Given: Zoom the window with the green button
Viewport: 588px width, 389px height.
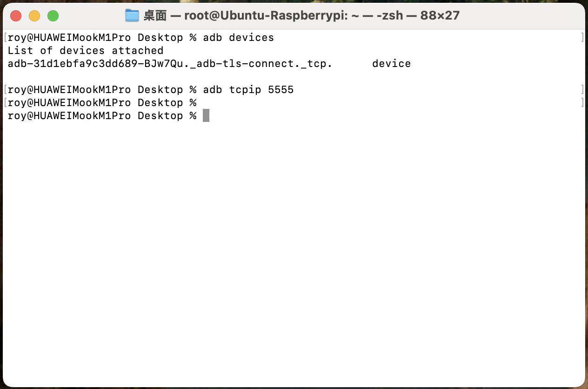Looking at the screenshot, I should [53, 16].
